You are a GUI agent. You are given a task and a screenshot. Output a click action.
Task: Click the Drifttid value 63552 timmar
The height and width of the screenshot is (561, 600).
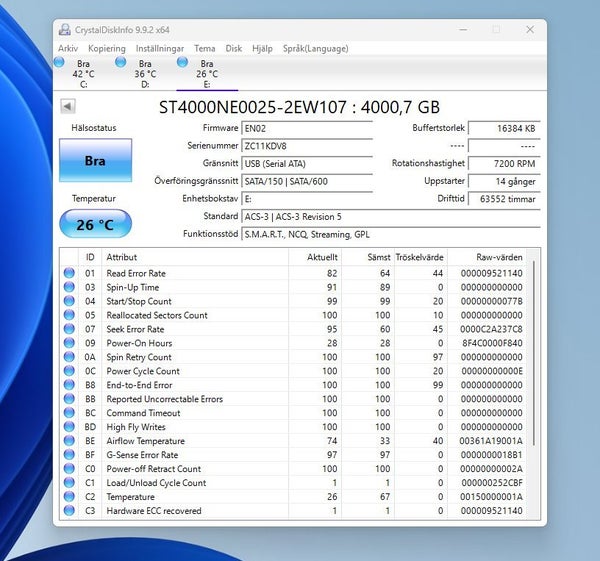coord(504,199)
